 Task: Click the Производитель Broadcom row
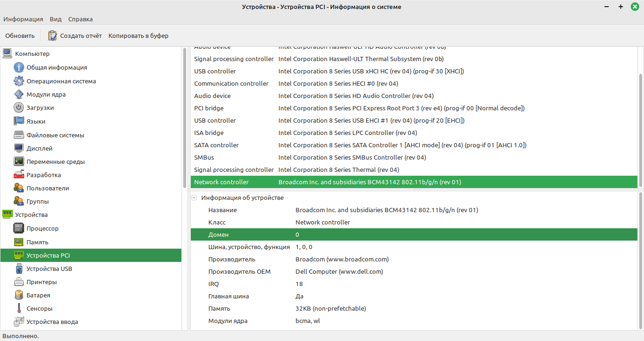tap(414, 259)
